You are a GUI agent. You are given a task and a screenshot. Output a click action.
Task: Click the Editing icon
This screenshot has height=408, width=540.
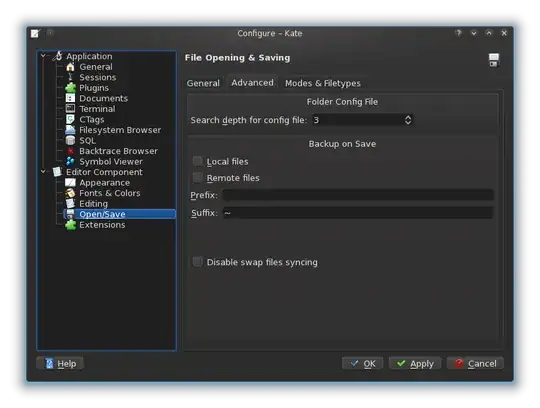click(70, 203)
